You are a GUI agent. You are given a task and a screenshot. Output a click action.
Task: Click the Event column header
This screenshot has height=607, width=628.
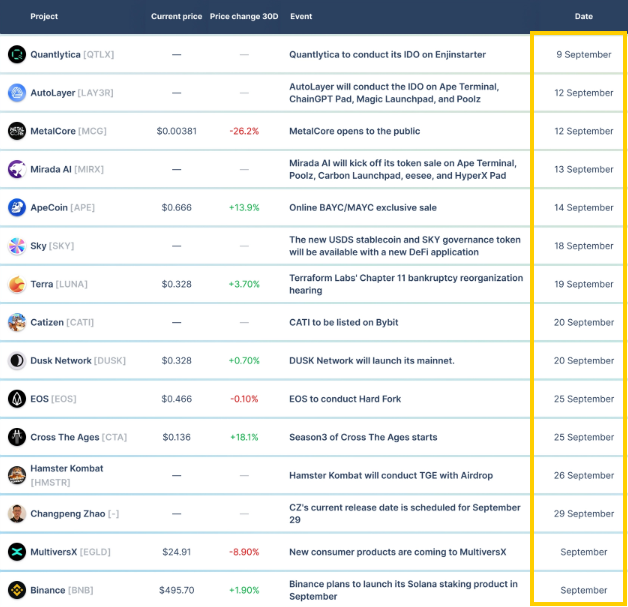click(301, 16)
